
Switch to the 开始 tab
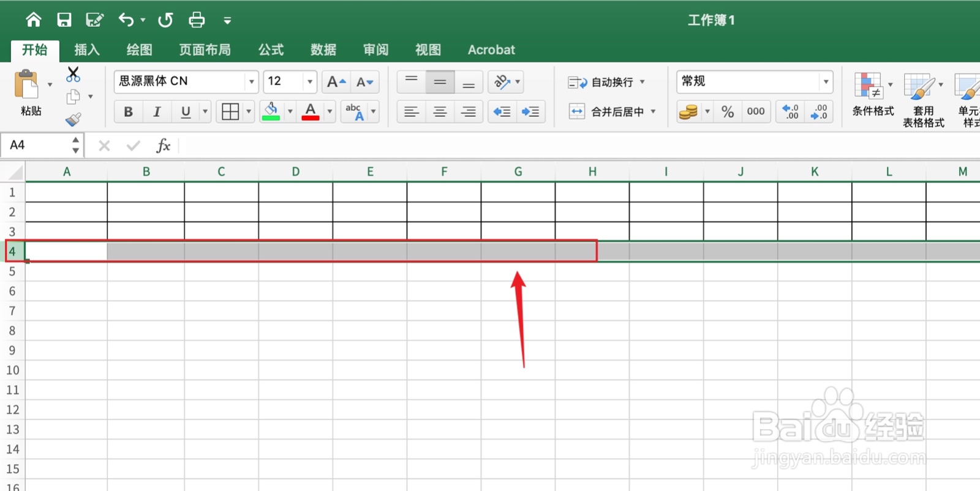[x=35, y=50]
